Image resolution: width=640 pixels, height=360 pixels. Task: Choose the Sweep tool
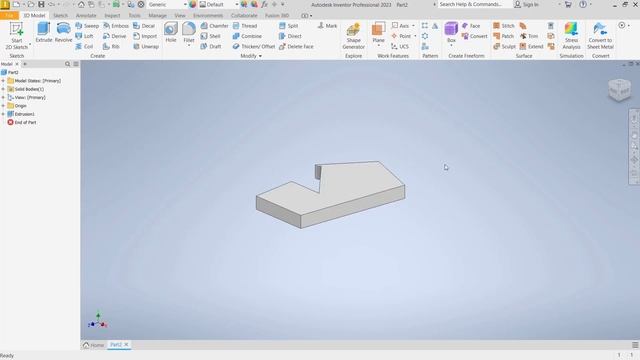[x=87, y=26]
